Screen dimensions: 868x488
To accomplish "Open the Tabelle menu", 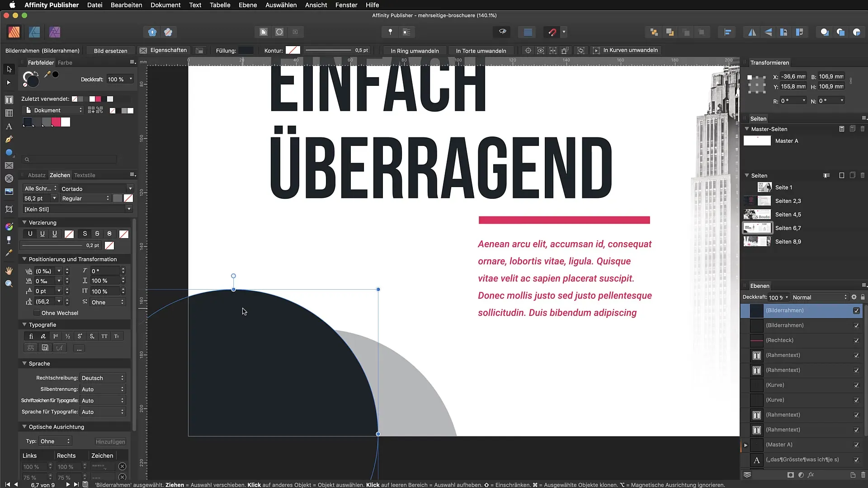I will (220, 5).
